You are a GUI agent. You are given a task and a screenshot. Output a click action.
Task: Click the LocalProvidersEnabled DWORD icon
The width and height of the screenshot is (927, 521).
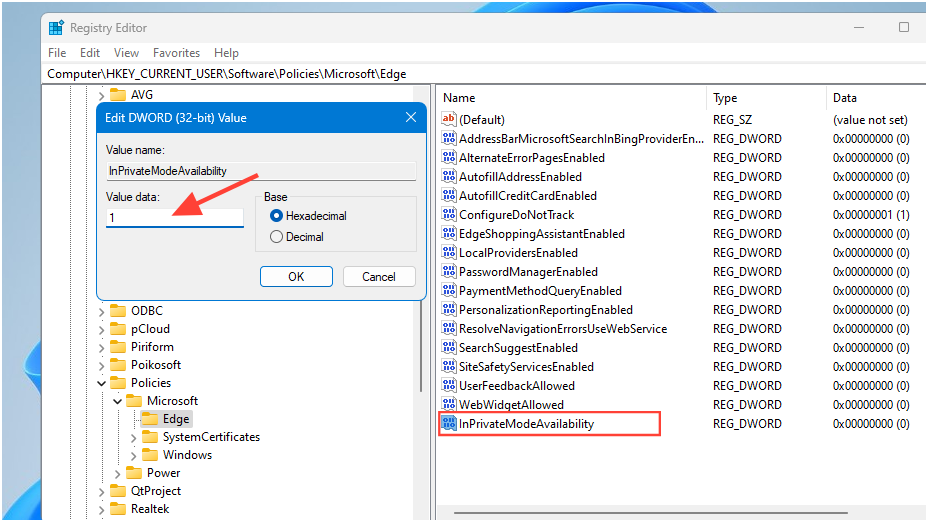pos(449,253)
